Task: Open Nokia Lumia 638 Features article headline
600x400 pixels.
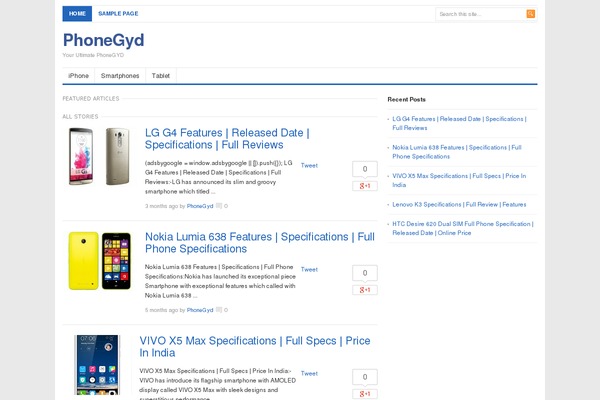Action: click(260, 243)
